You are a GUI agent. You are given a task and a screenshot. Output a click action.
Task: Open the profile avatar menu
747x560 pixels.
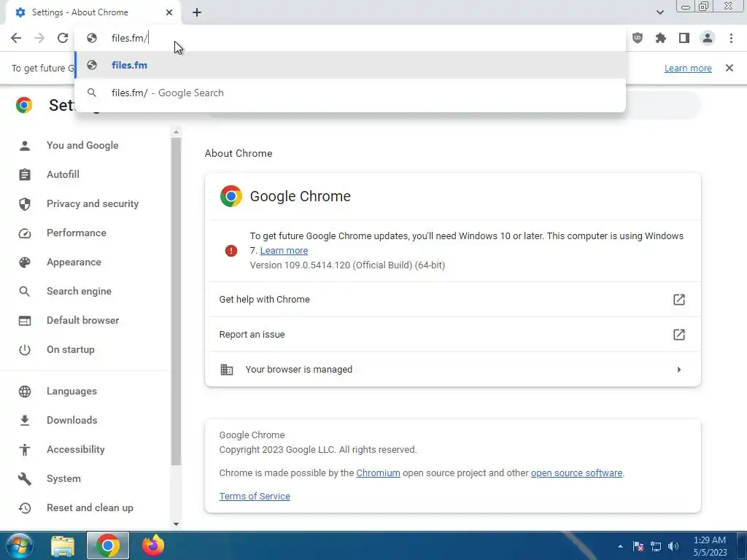708,38
